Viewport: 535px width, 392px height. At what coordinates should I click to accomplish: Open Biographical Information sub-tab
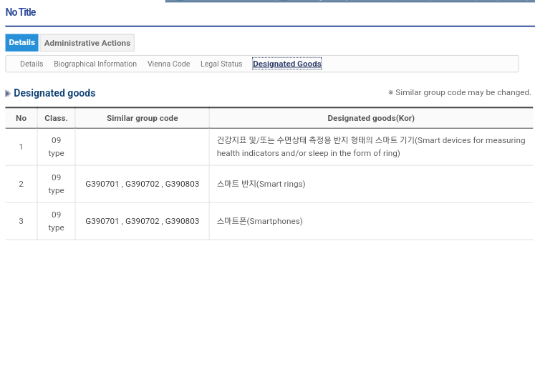pos(95,64)
